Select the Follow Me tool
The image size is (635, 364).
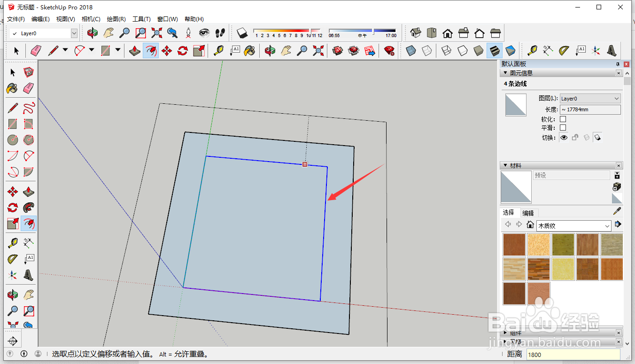tap(29, 208)
